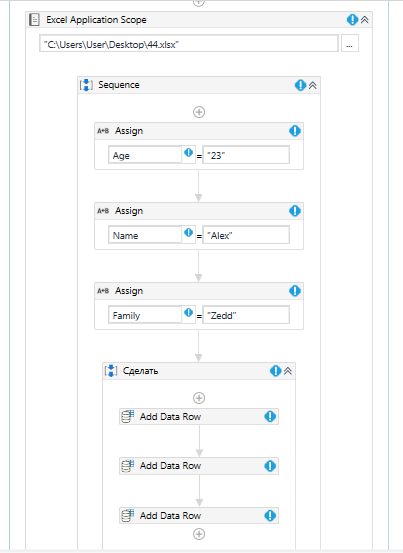Select the first Add Data Row activity

[199, 417]
